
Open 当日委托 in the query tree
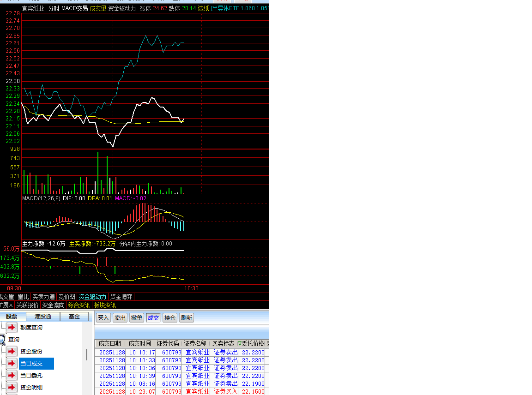31,375
